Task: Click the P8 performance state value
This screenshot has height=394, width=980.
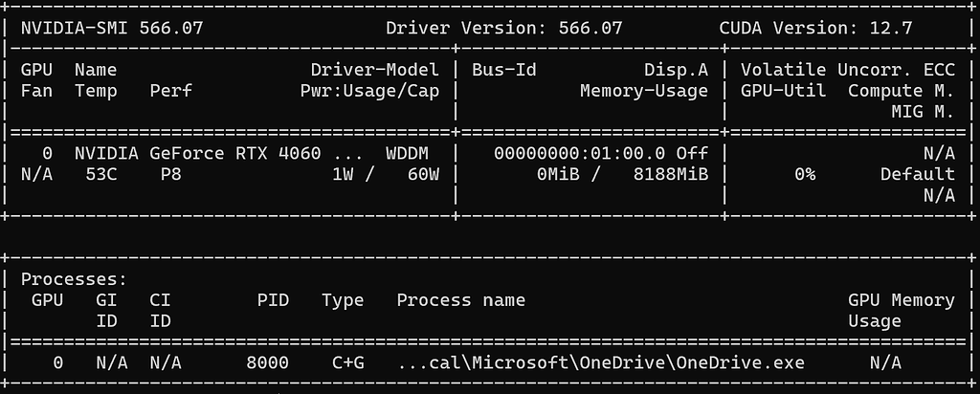Action: [170, 174]
